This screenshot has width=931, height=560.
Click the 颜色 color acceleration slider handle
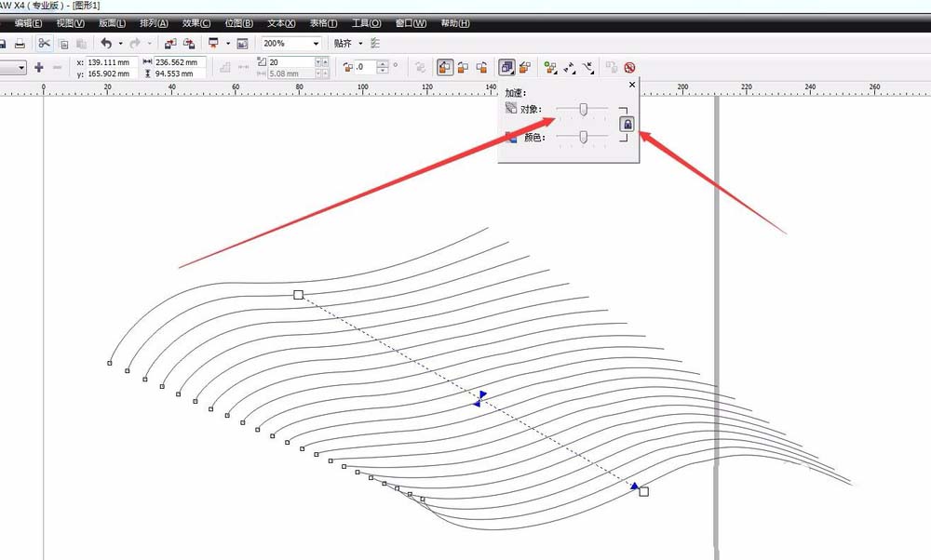click(x=584, y=137)
